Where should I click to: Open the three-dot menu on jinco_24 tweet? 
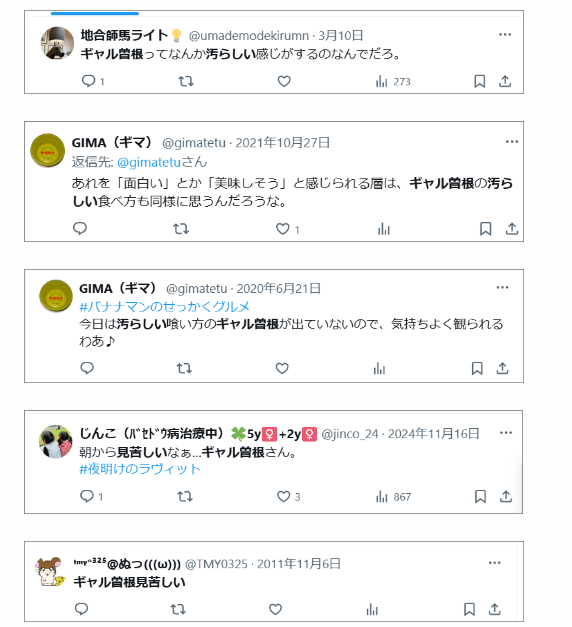506,433
